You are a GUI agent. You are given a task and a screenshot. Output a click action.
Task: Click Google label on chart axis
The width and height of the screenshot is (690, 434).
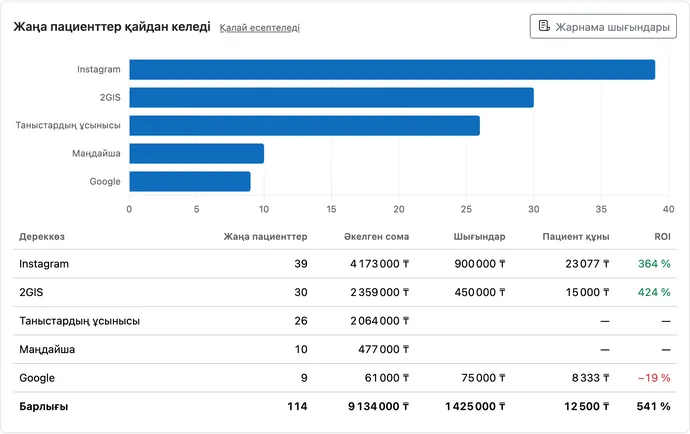[105, 181]
